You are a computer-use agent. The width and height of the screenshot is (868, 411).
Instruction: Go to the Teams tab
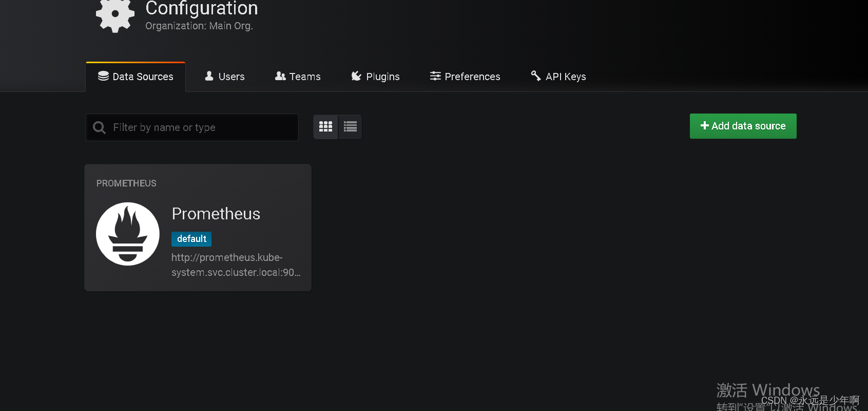coord(298,77)
